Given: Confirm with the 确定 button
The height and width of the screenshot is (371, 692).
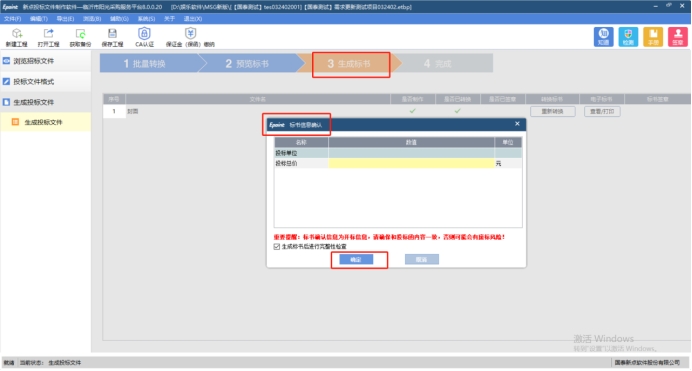Looking at the screenshot, I should (x=356, y=259).
